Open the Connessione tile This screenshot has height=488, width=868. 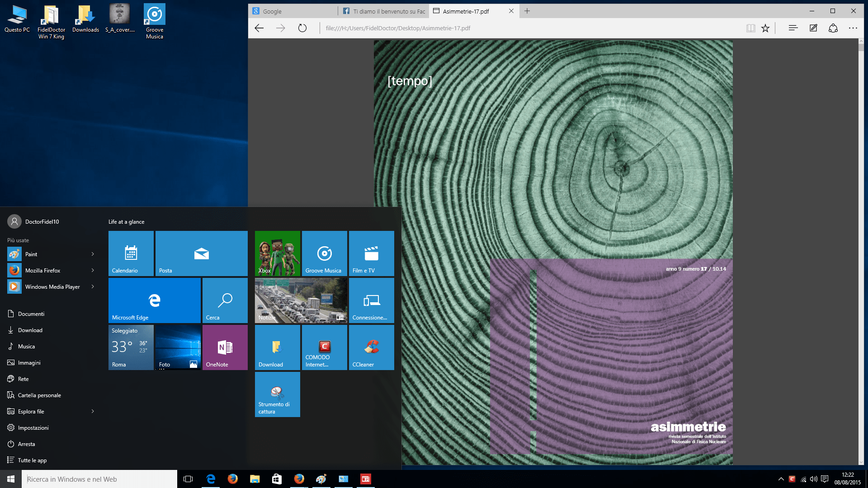372,300
